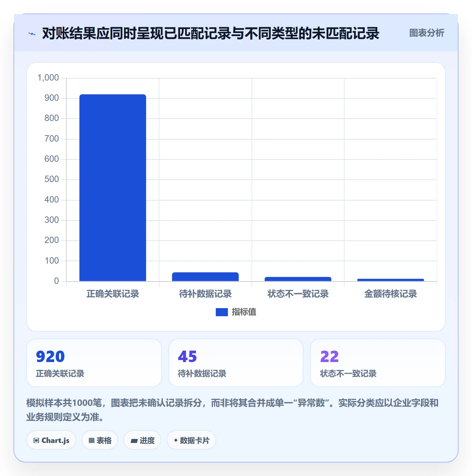Click the 指标值 legend label
Image resolution: width=472 pixels, height=476 pixels.
pos(244,312)
